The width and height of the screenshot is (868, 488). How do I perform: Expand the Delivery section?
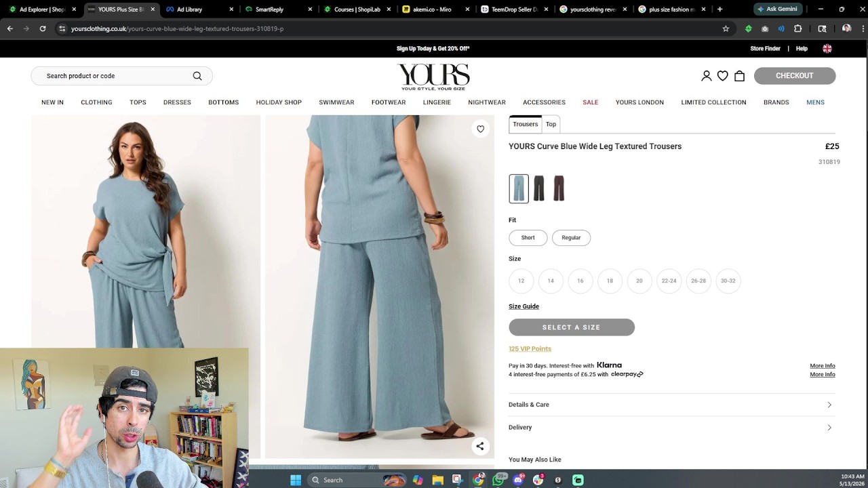tap(672, 428)
